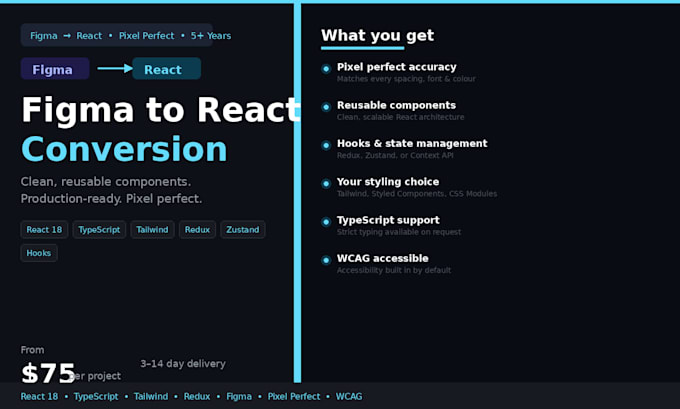Click the "Figma to React" headline
Screen dimensions: 680x409
[x=160, y=110]
